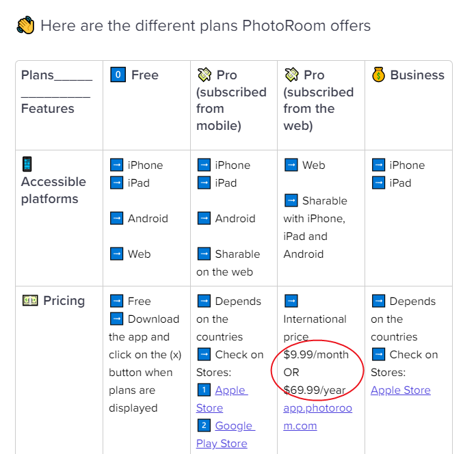The image size is (476, 454).
Task: Click the banknote icon beside Pricing
Action: click(x=30, y=300)
